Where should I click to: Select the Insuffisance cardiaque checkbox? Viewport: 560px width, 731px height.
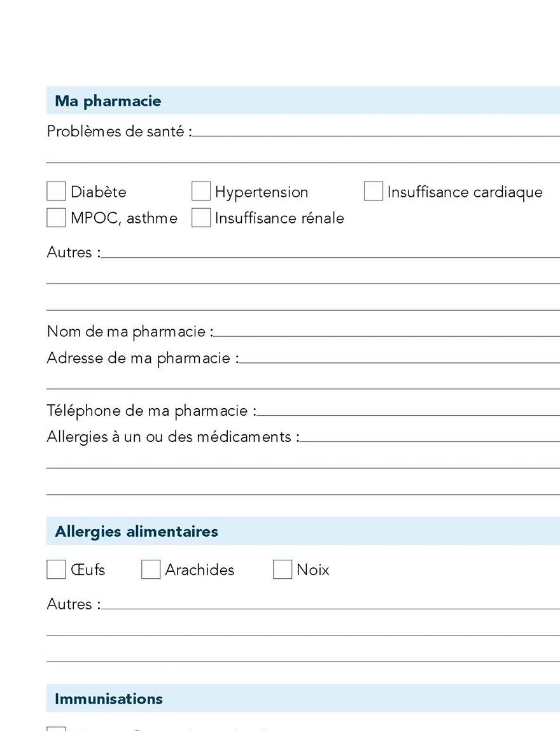click(x=373, y=191)
